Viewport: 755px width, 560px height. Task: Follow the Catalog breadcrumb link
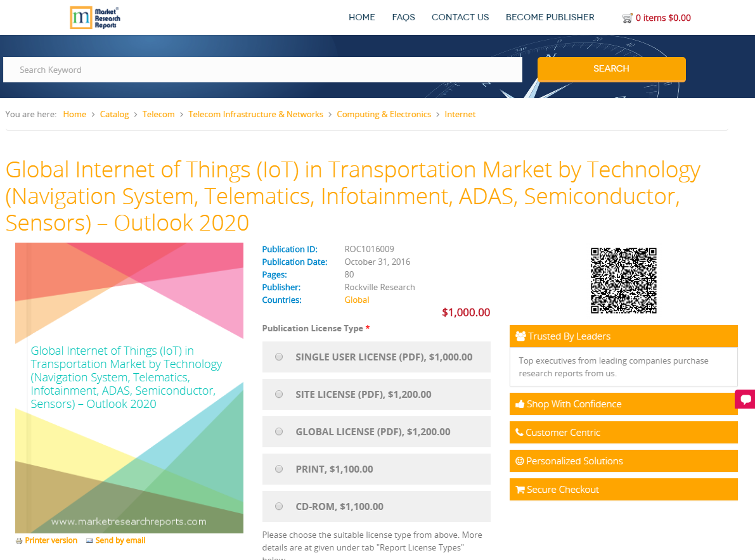[114, 115]
